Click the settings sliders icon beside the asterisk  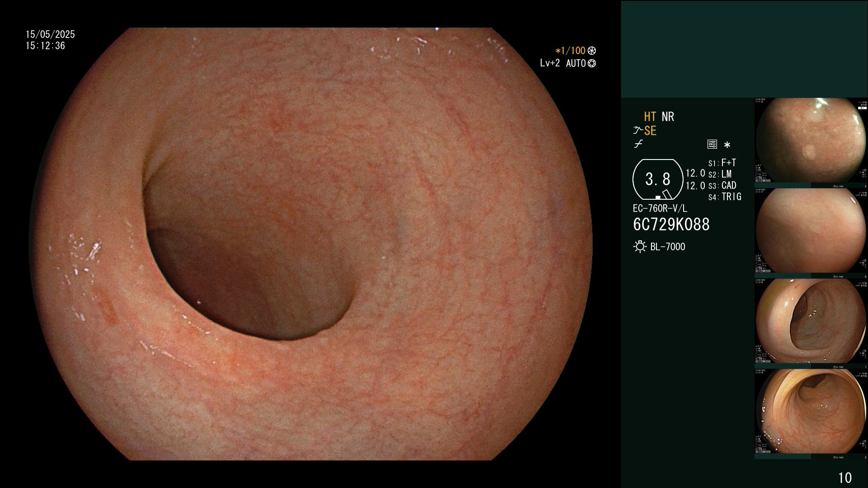(712, 144)
